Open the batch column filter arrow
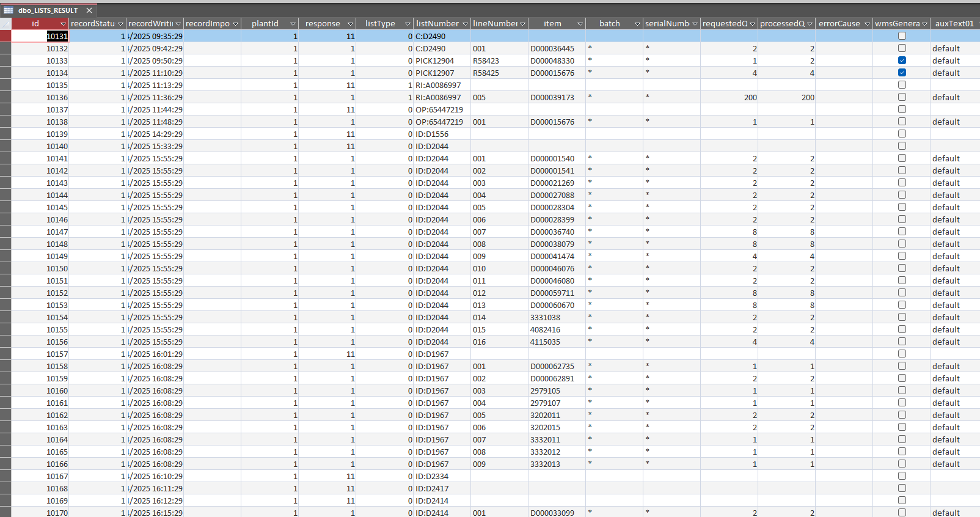Image resolution: width=980 pixels, height=517 pixels. (x=637, y=24)
